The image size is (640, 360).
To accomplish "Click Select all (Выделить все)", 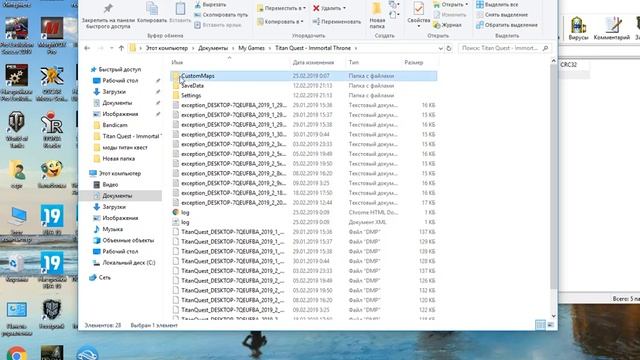I will [497, 4].
